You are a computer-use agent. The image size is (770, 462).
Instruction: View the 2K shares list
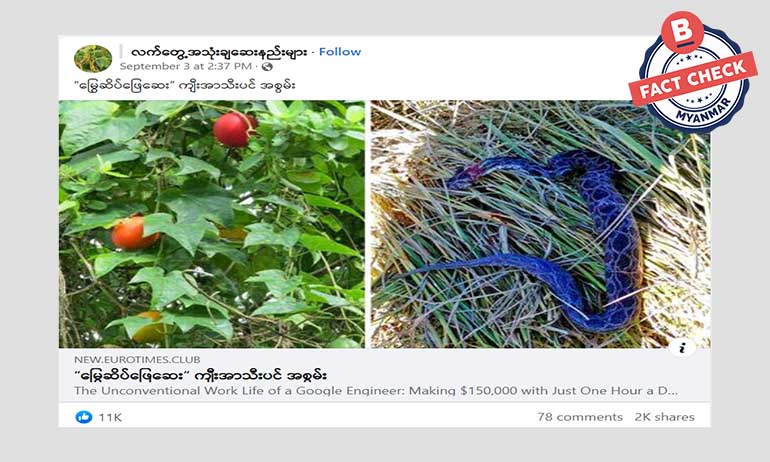coord(664,417)
